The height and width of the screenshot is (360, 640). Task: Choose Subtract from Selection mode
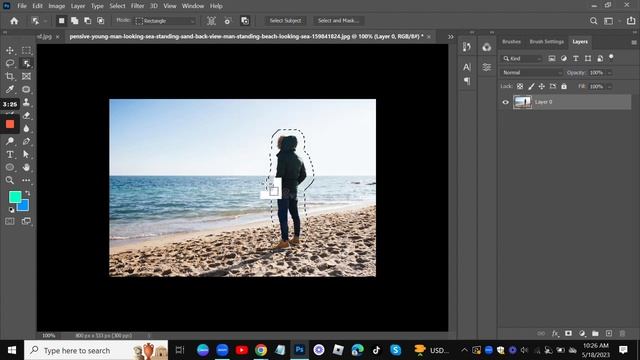pos(87,21)
